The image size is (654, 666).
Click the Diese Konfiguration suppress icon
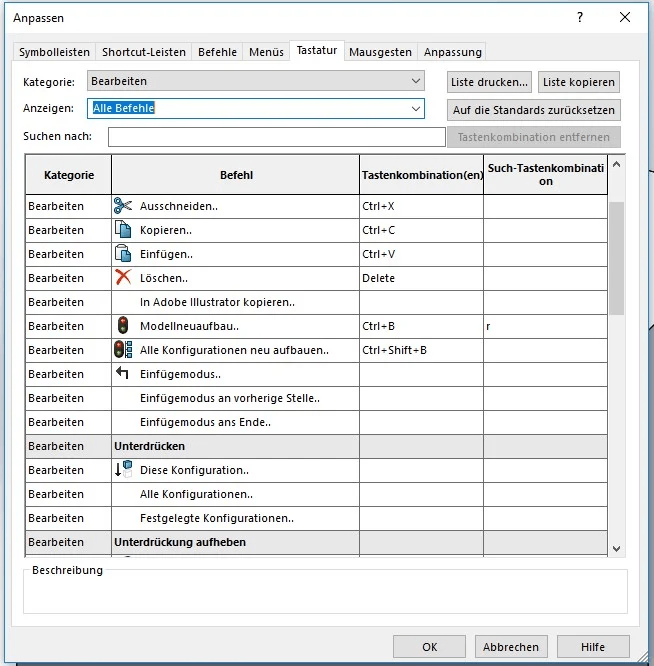(x=123, y=470)
